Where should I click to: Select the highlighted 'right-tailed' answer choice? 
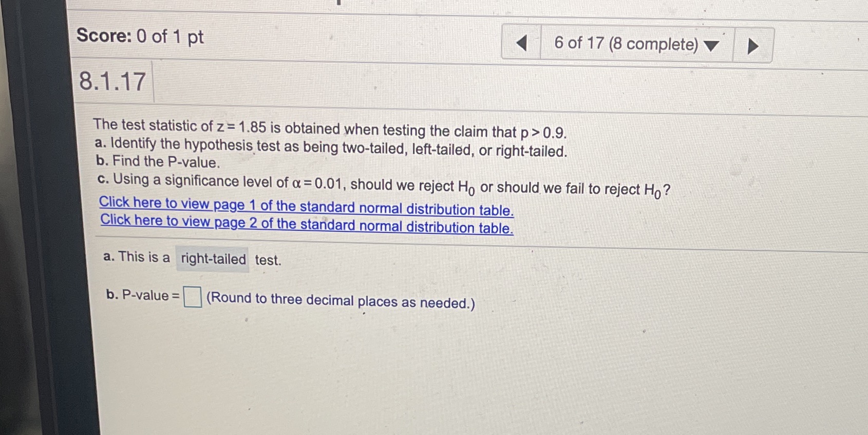[x=212, y=259]
